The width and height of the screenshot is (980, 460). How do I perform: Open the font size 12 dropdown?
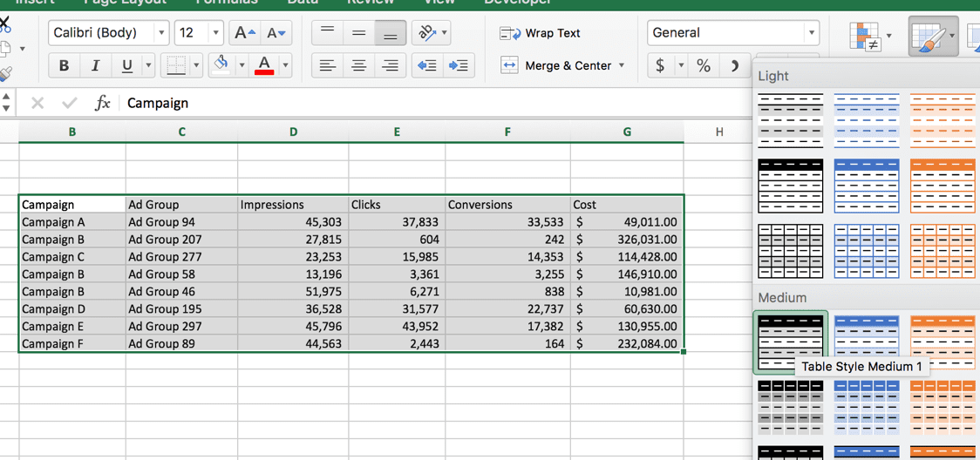(199, 33)
